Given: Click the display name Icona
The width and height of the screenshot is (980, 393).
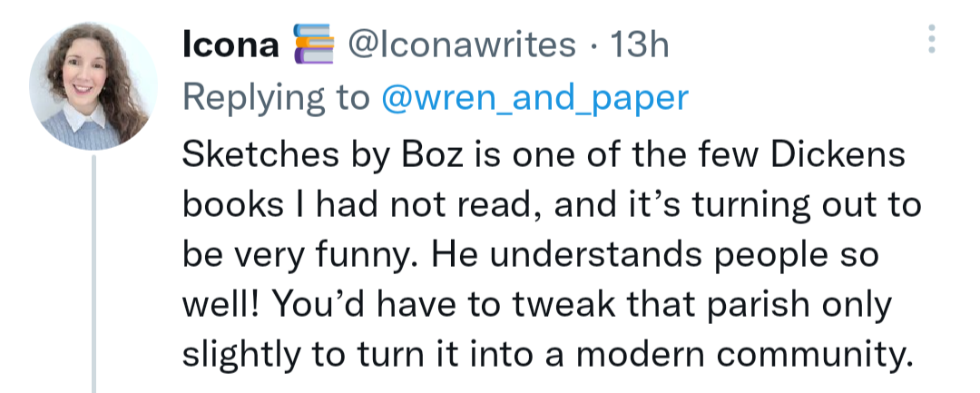Looking at the screenshot, I should coord(230,44).
